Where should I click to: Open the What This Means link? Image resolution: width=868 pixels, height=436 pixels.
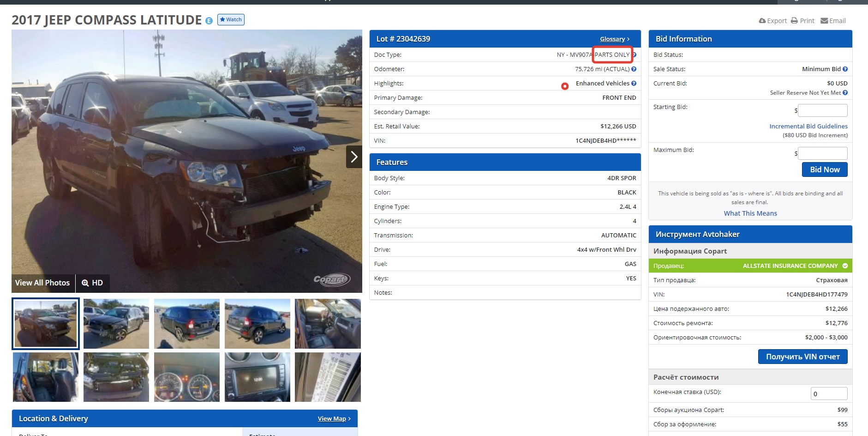pyautogui.click(x=750, y=213)
